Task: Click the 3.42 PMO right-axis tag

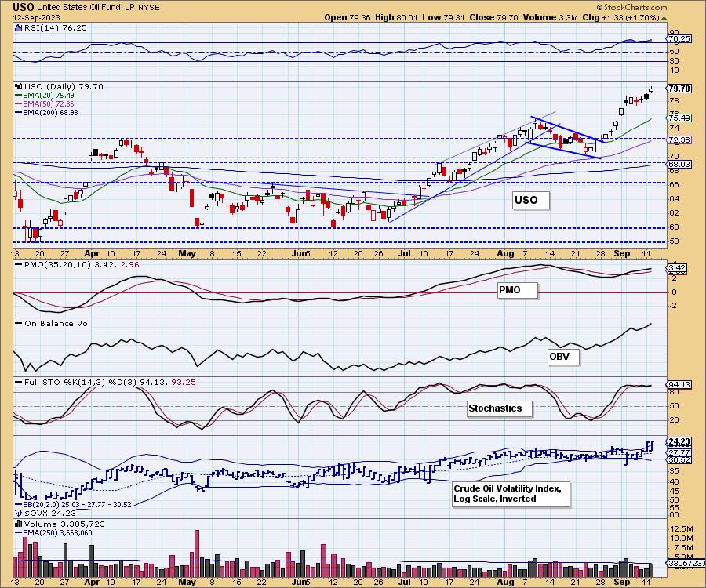Action: click(x=677, y=267)
